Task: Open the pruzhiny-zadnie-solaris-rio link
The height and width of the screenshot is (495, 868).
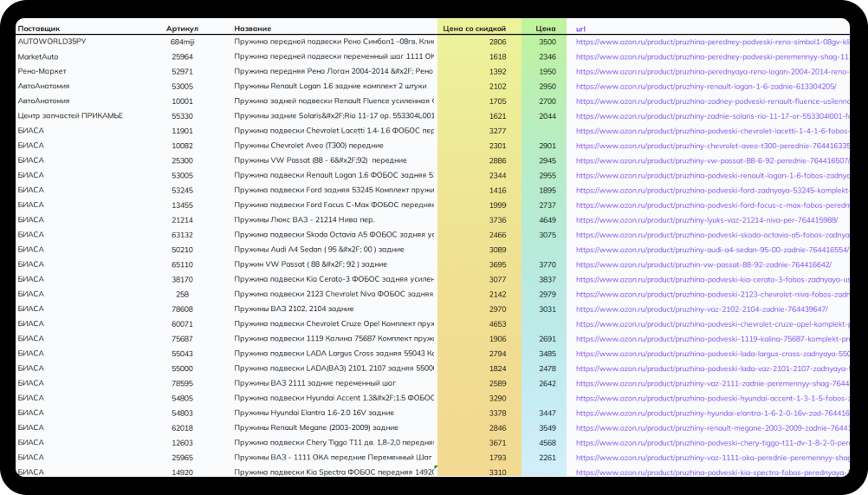Action: [712, 116]
